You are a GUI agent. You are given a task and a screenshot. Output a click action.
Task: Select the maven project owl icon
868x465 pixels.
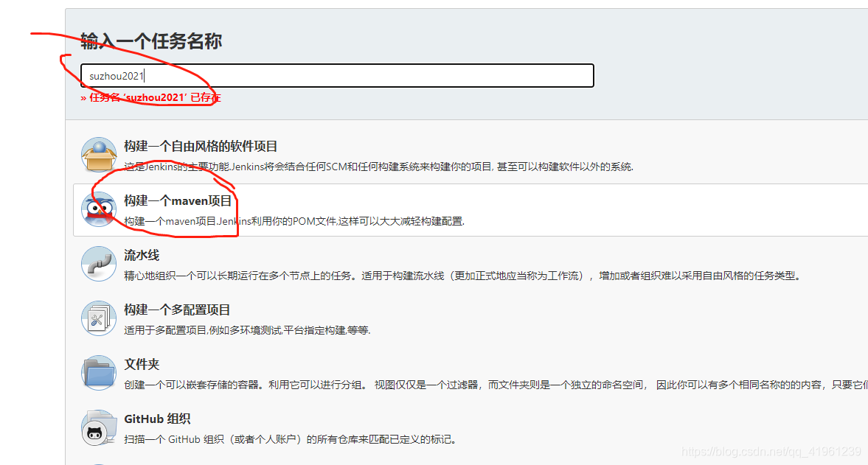coord(99,209)
